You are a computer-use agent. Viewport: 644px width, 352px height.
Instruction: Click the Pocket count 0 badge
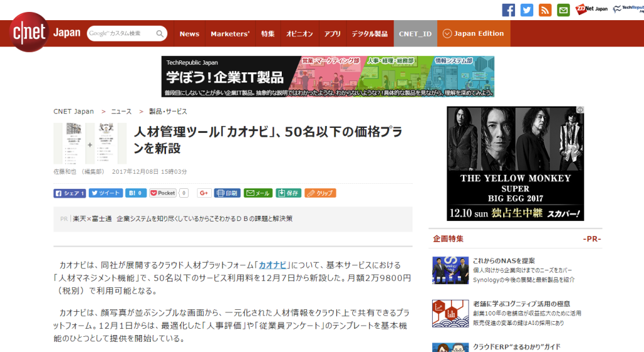[x=184, y=193]
